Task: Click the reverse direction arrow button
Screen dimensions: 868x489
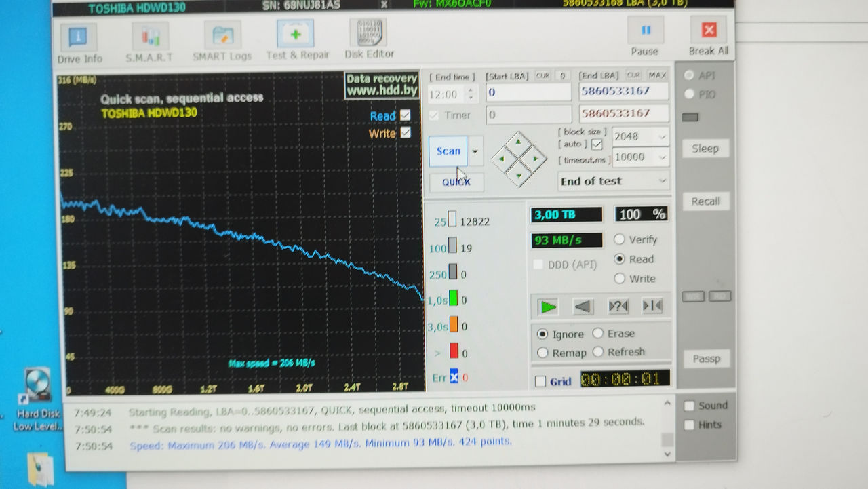Action: [x=583, y=307]
